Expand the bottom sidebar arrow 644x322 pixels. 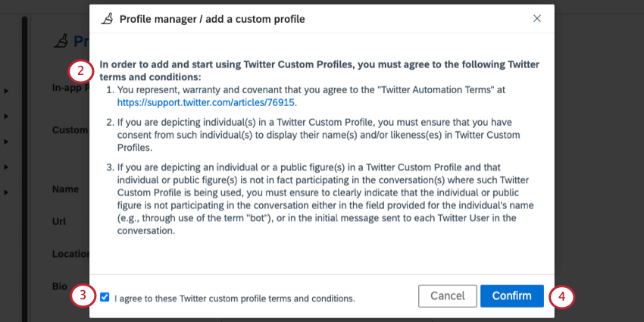click(x=6, y=192)
